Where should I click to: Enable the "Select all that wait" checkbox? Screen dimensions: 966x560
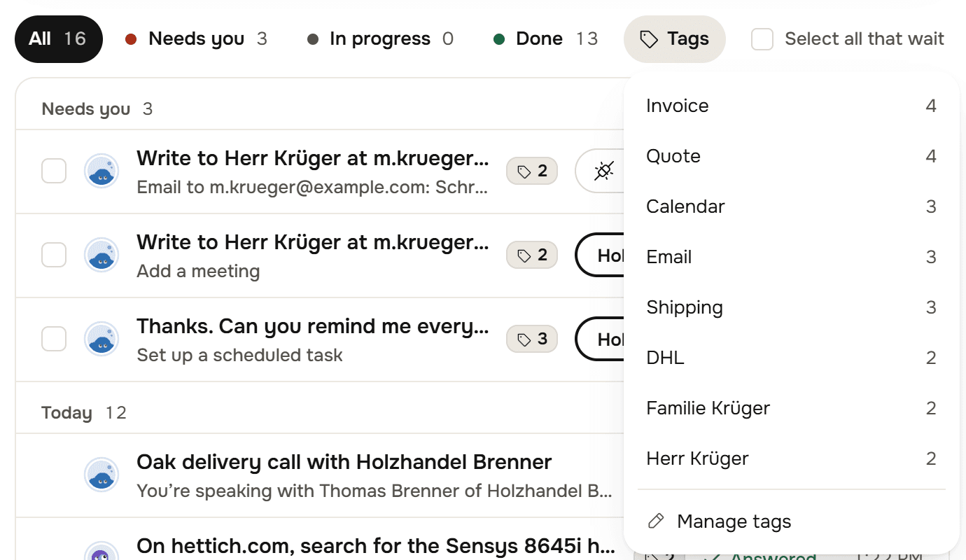pyautogui.click(x=762, y=39)
